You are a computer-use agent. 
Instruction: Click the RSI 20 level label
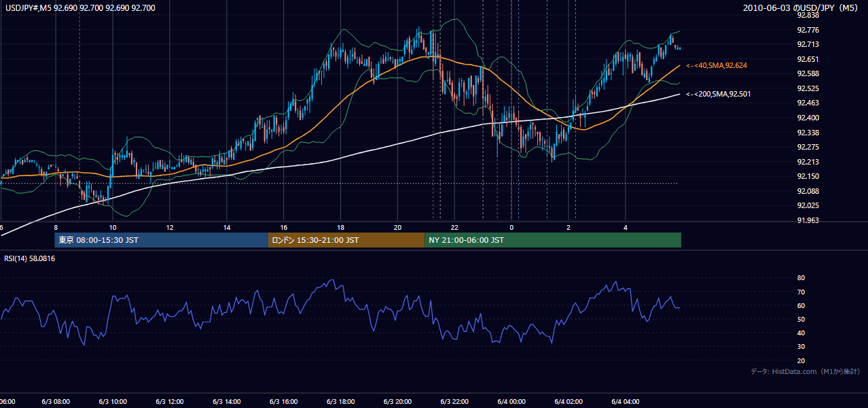click(801, 360)
